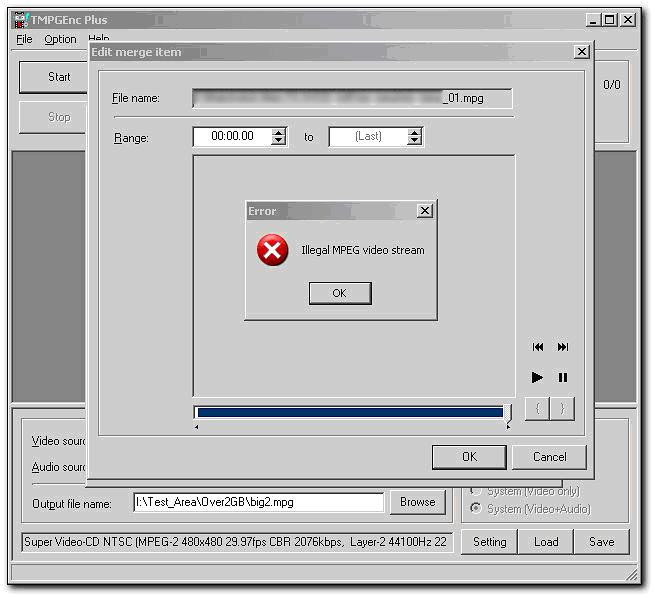Jump to first frame button
This screenshot has width=655, height=598.
point(538,347)
